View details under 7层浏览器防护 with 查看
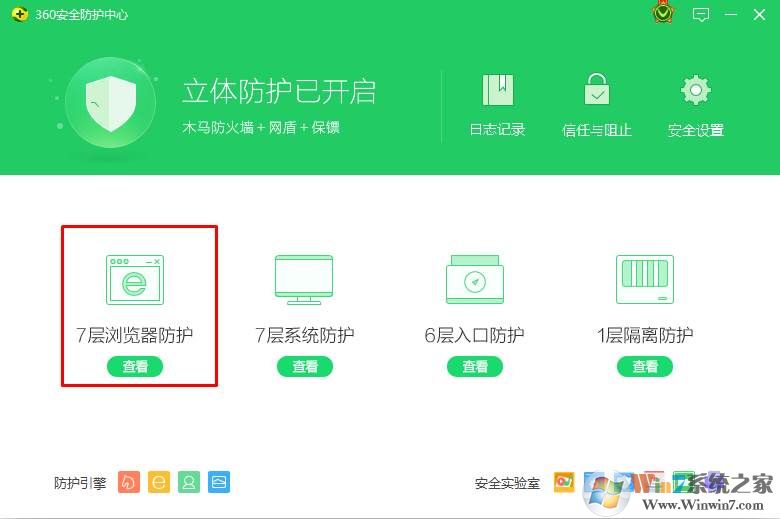Image resolution: width=780 pixels, height=519 pixels. click(x=135, y=367)
